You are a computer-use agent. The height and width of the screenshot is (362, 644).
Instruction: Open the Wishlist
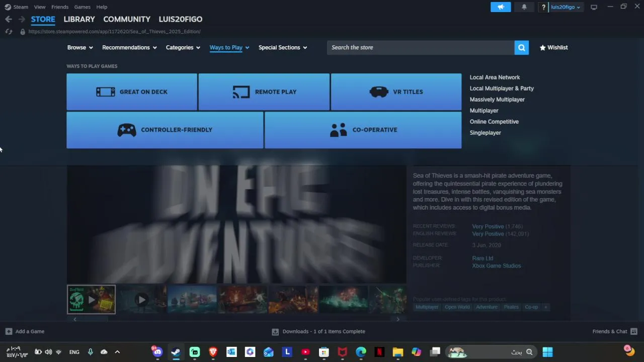[553, 47]
